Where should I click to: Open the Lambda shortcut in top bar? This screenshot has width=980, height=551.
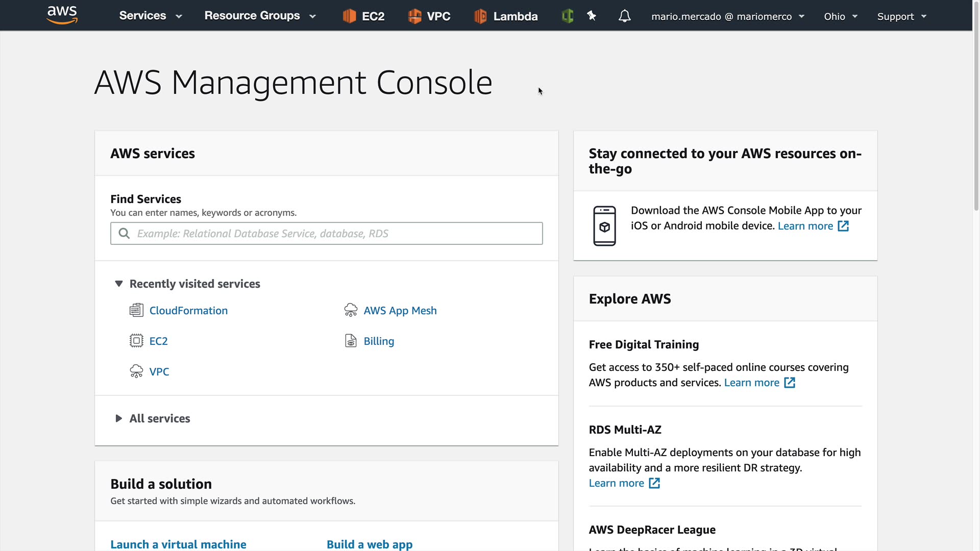(506, 16)
